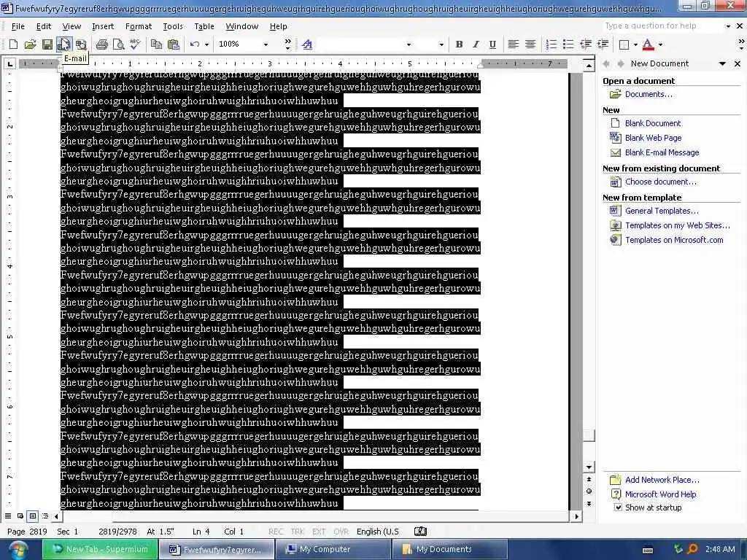
Task: Create a Blank Web Page
Action: [653, 138]
